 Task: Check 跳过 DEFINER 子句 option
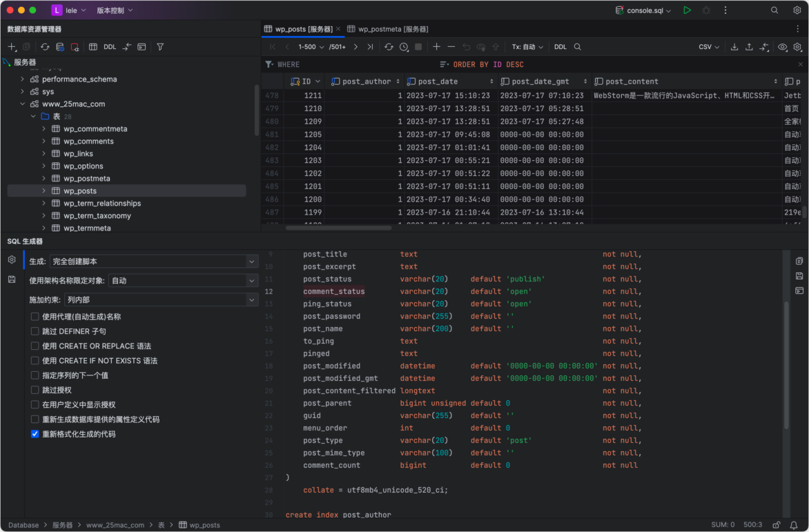coord(35,331)
